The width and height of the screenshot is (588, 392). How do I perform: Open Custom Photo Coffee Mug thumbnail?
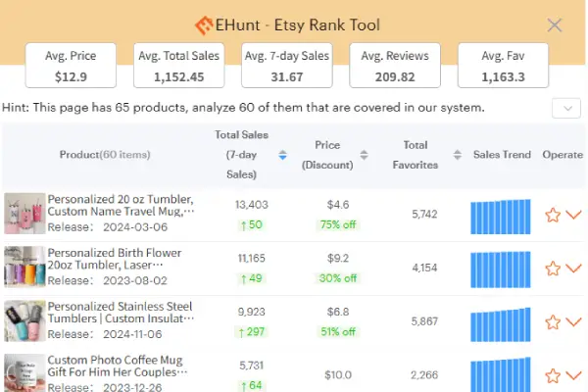click(24, 372)
